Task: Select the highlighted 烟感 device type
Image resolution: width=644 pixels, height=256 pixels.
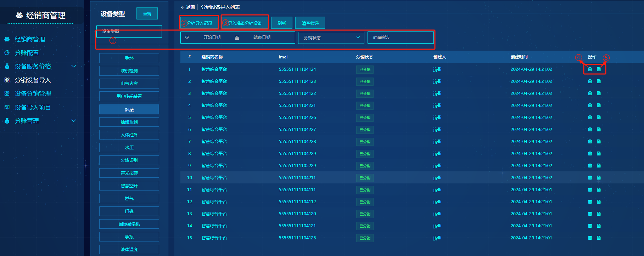Action: (x=129, y=109)
